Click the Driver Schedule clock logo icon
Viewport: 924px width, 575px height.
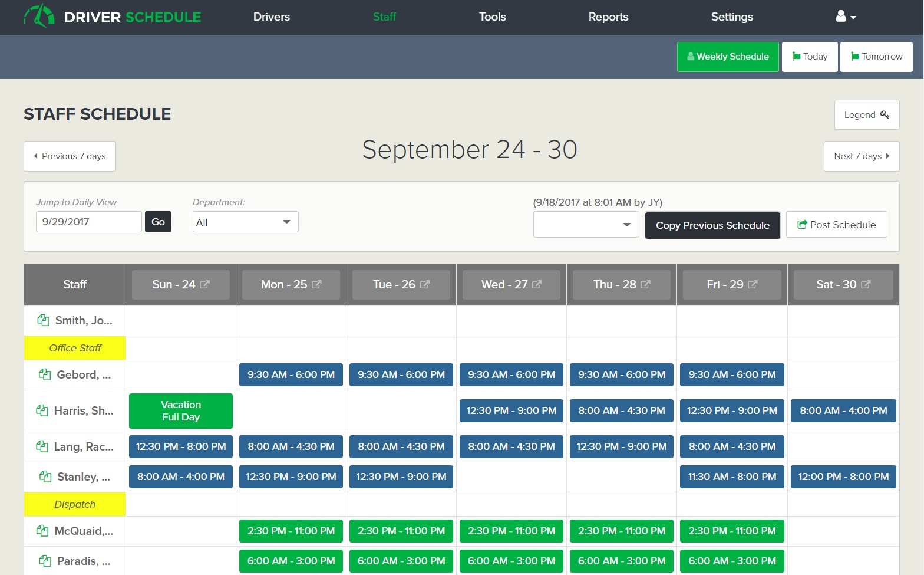point(39,16)
